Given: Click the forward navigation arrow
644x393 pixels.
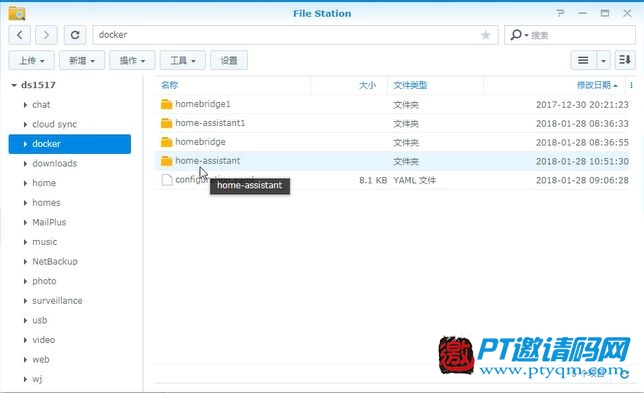Looking at the screenshot, I should point(46,35).
